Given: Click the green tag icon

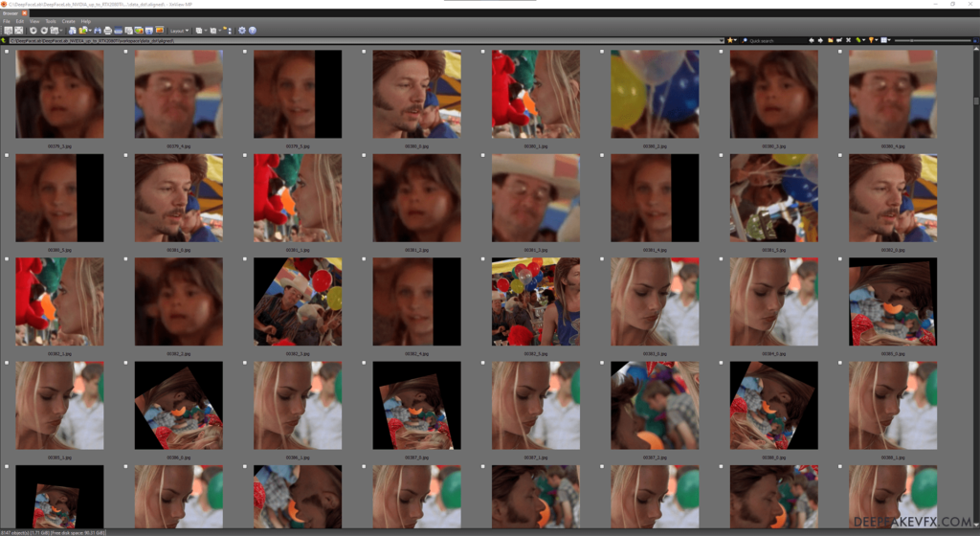Looking at the screenshot, I should tap(857, 40).
